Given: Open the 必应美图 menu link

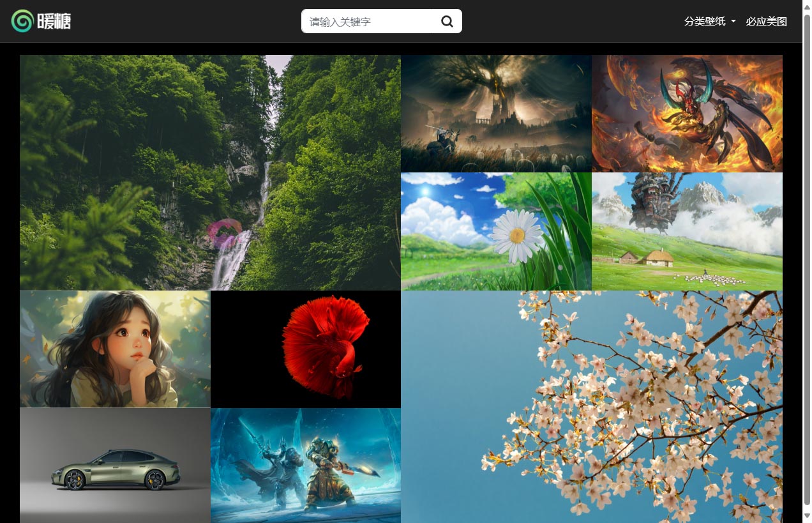Looking at the screenshot, I should [766, 22].
